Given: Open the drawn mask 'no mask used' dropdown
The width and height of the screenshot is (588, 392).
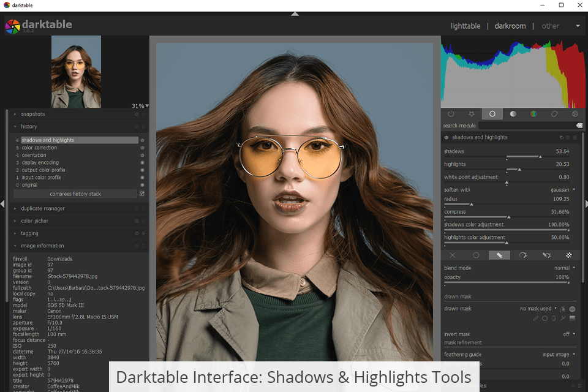Looking at the screenshot, I should click(x=538, y=309).
